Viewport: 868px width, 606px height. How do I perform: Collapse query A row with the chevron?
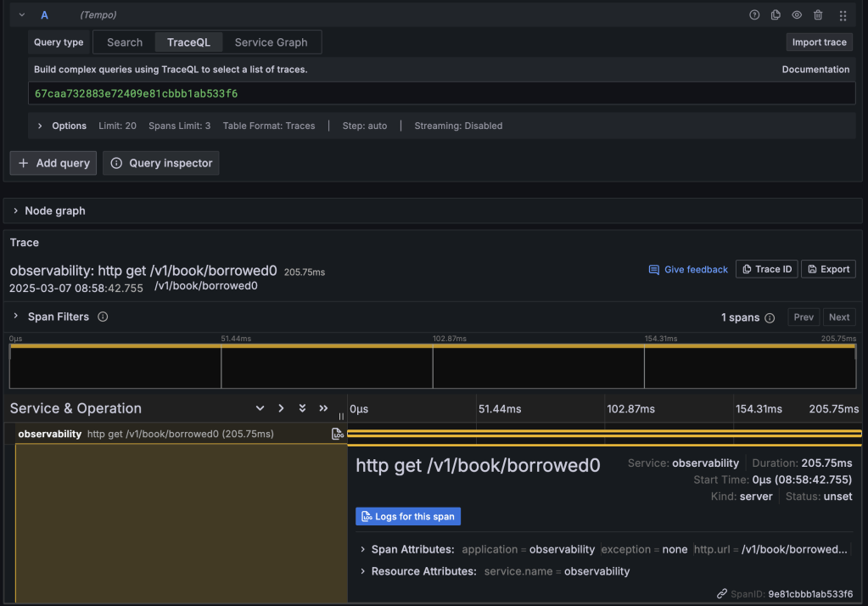21,15
